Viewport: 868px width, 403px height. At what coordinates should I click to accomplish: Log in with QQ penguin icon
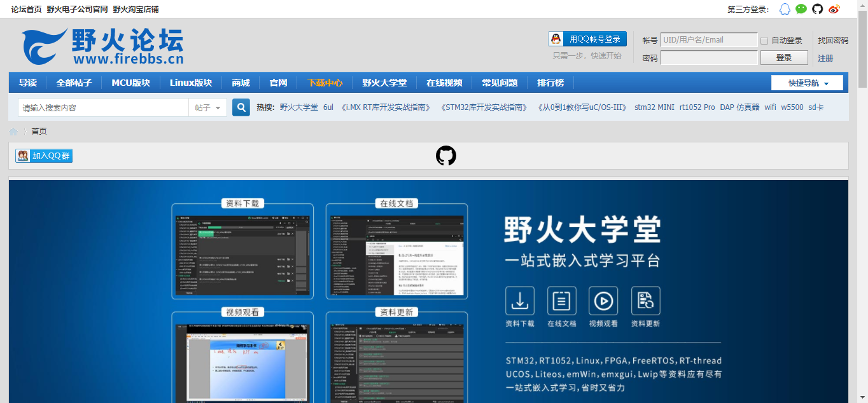click(x=555, y=39)
